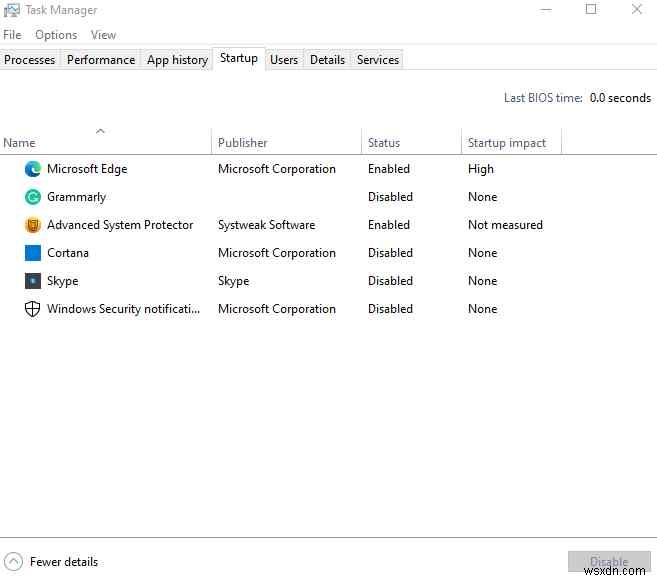Click Not measured startup impact value
This screenshot has height=581, width=657.
pos(505,225)
